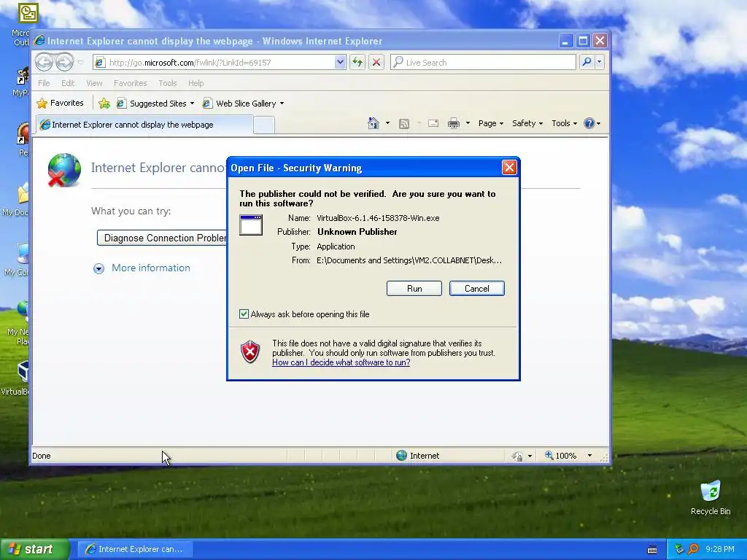The width and height of the screenshot is (747, 560).
Task: Open the View menu
Action: coord(94,83)
